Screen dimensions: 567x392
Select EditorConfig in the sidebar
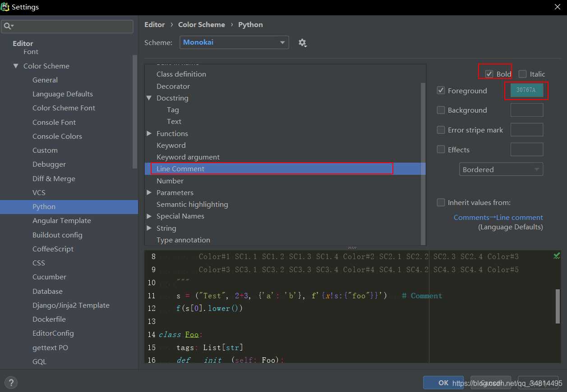53,333
